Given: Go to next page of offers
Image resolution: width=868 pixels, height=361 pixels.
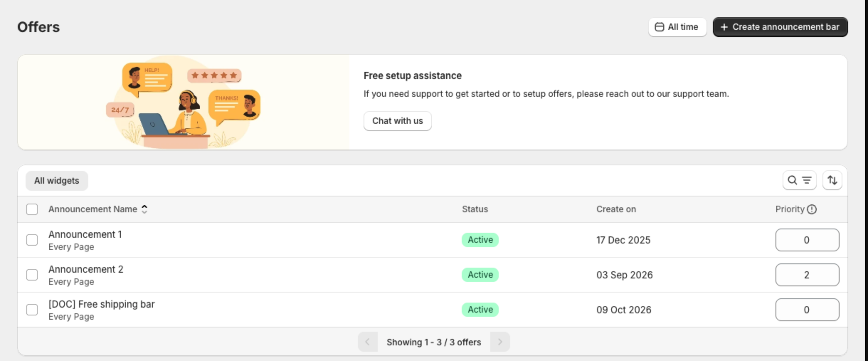Looking at the screenshot, I should pos(500,342).
